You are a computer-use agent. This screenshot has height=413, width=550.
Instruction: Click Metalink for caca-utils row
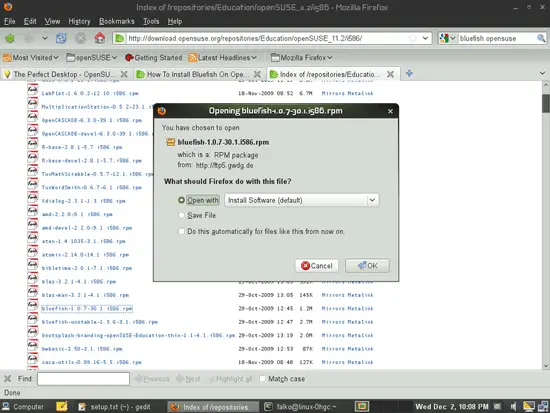pos(360,362)
